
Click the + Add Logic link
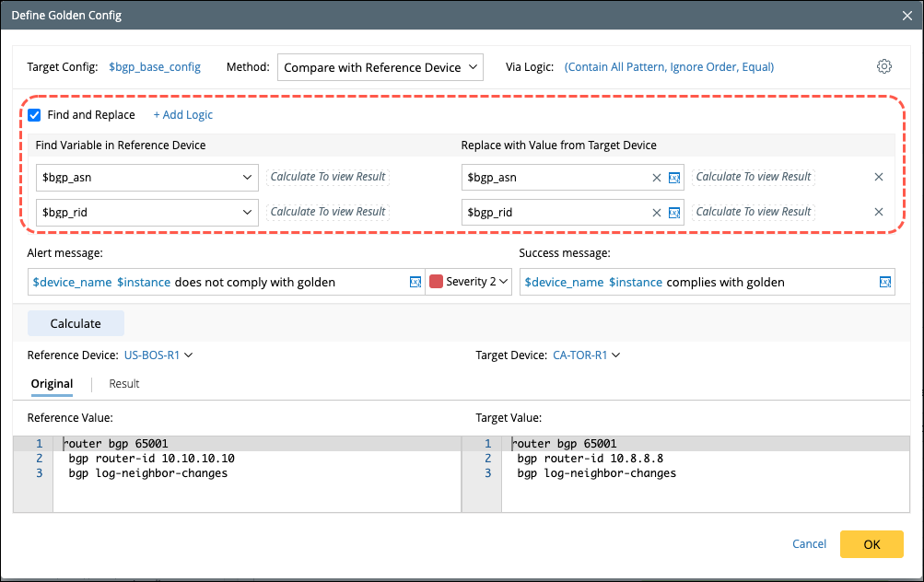coord(182,115)
